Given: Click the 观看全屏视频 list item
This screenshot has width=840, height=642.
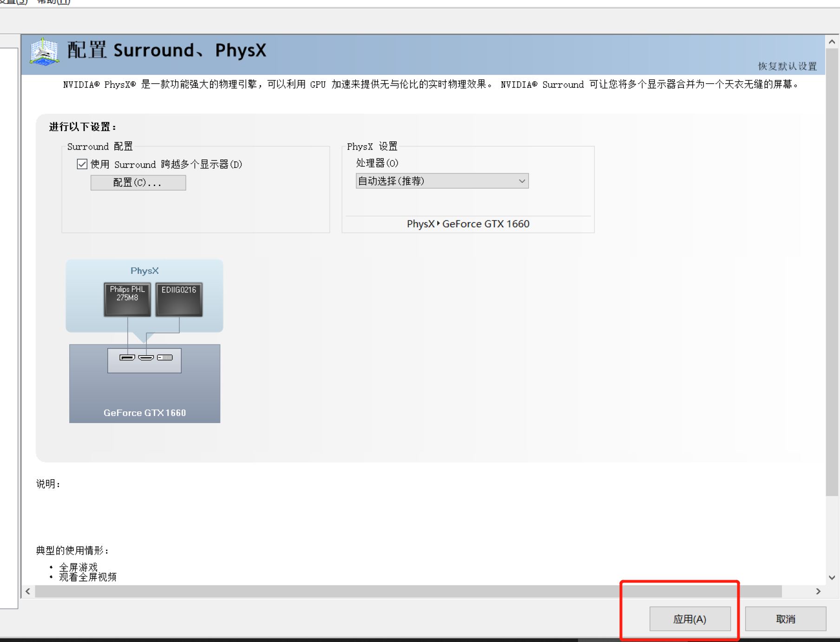Looking at the screenshot, I should coord(88,577).
